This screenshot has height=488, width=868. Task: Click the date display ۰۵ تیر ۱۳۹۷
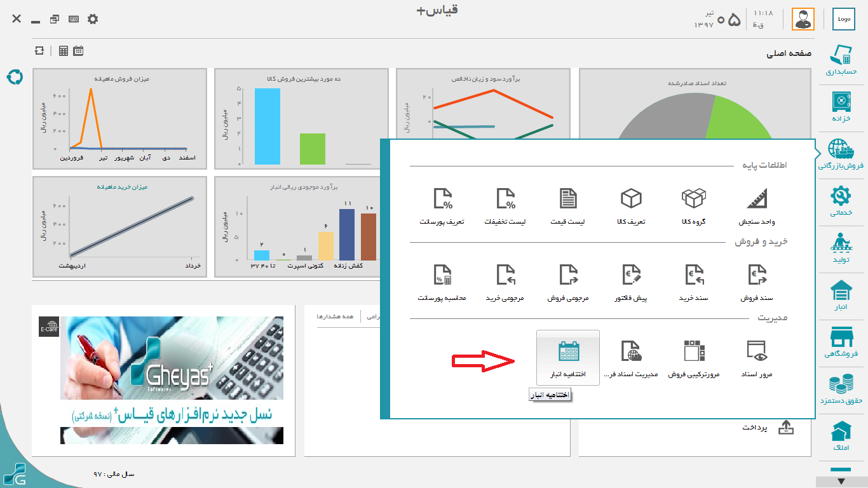click(x=717, y=19)
